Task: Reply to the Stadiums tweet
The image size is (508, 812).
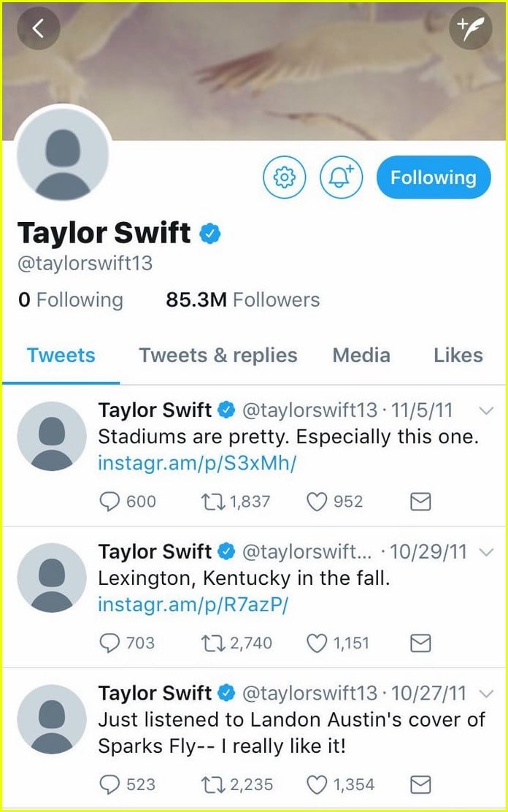Action: tap(110, 502)
